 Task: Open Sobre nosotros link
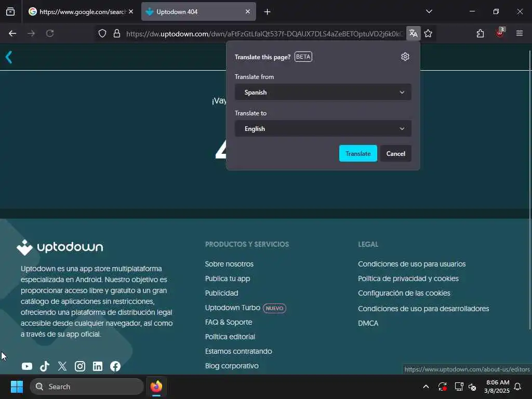coord(229,264)
